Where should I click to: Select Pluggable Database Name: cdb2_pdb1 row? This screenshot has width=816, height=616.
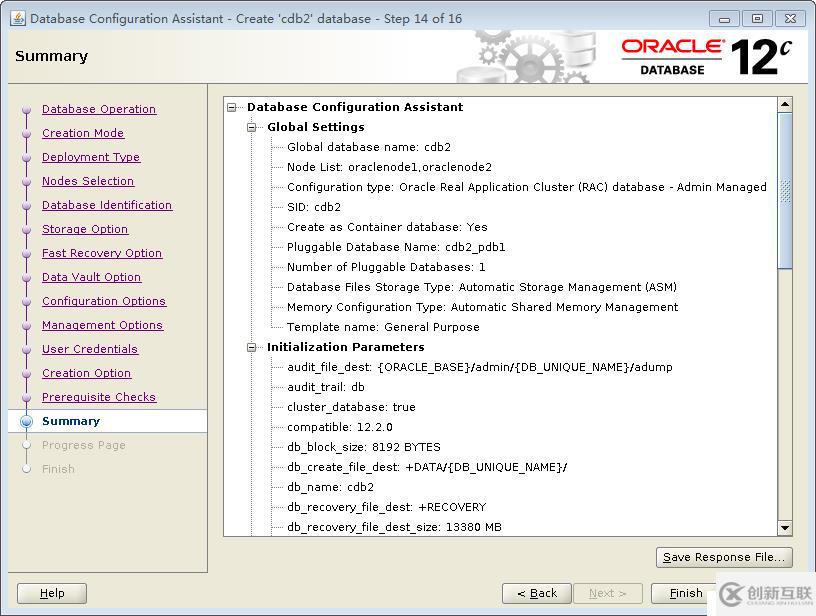[396, 247]
